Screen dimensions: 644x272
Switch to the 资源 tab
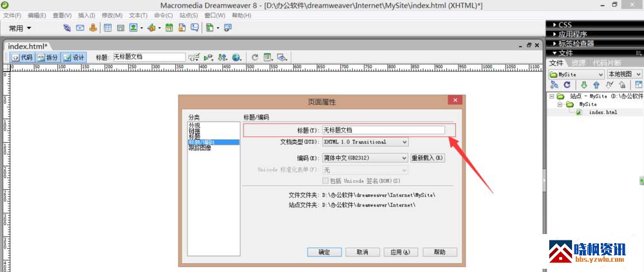578,63
